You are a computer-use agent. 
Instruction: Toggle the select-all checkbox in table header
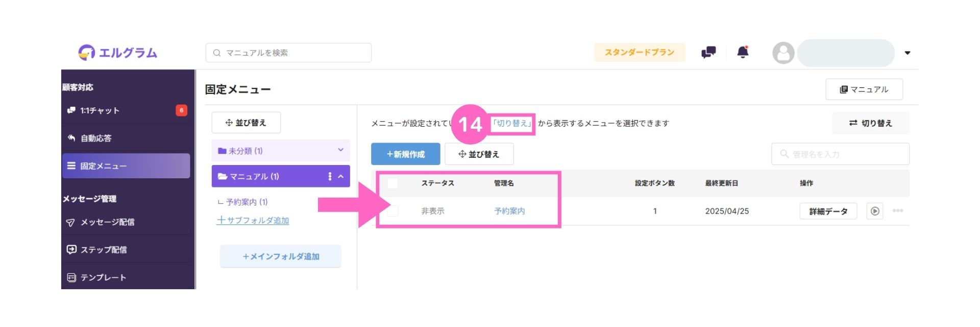click(393, 183)
